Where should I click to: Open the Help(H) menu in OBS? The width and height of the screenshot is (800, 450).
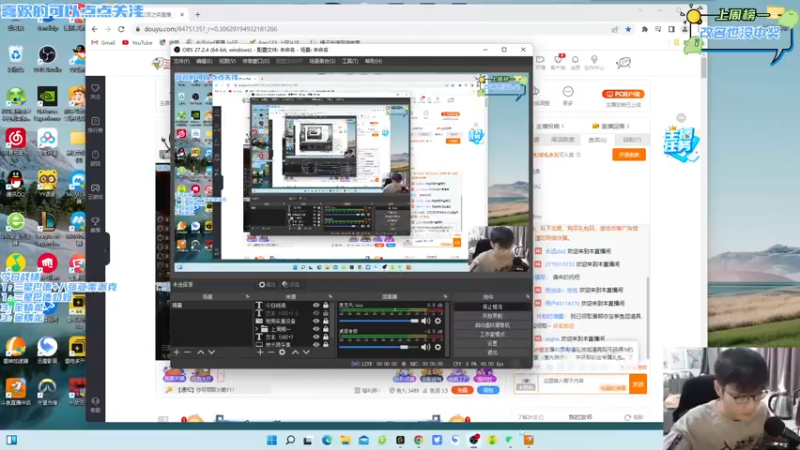coord(373,61)
